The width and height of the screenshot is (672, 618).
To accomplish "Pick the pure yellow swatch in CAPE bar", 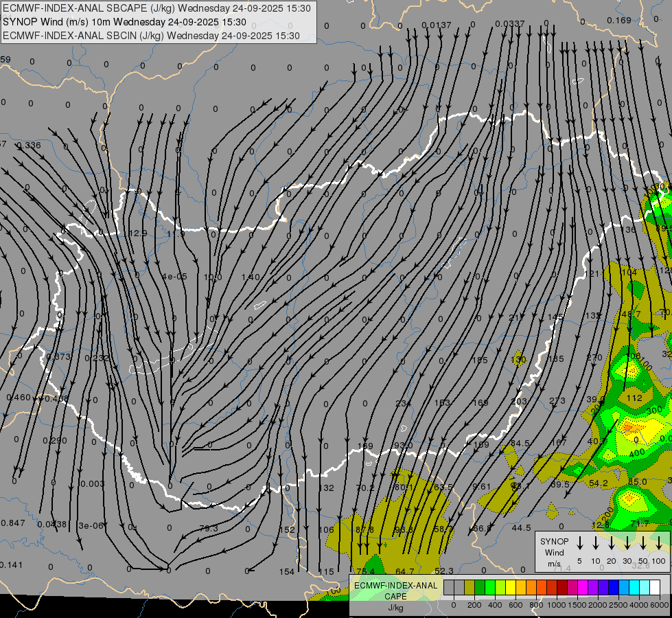I will pos(511,588).
